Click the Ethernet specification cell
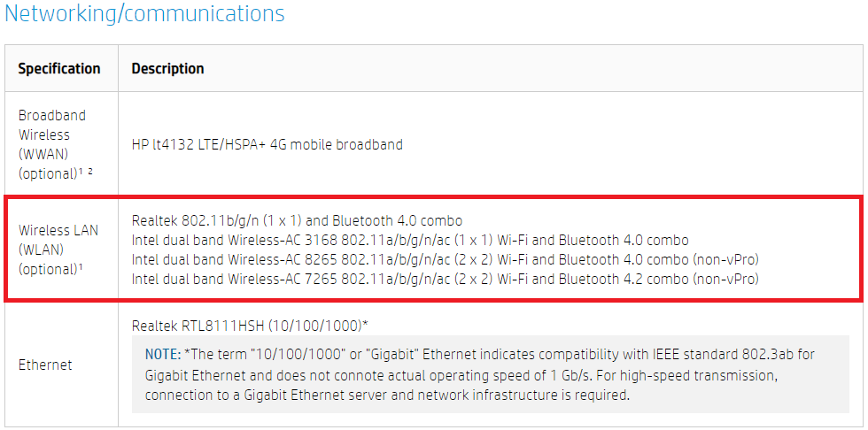Viewport: 868px width, 430px height. click(x=45, y=365)
